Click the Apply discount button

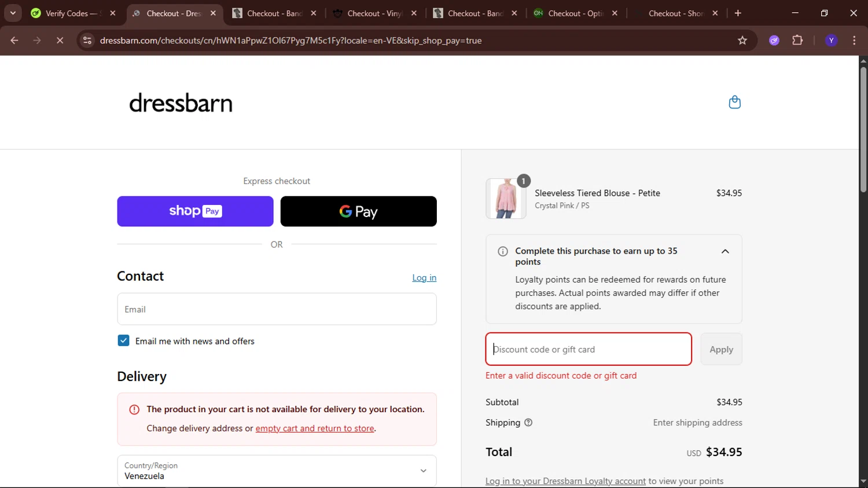[x=721, y=349]
